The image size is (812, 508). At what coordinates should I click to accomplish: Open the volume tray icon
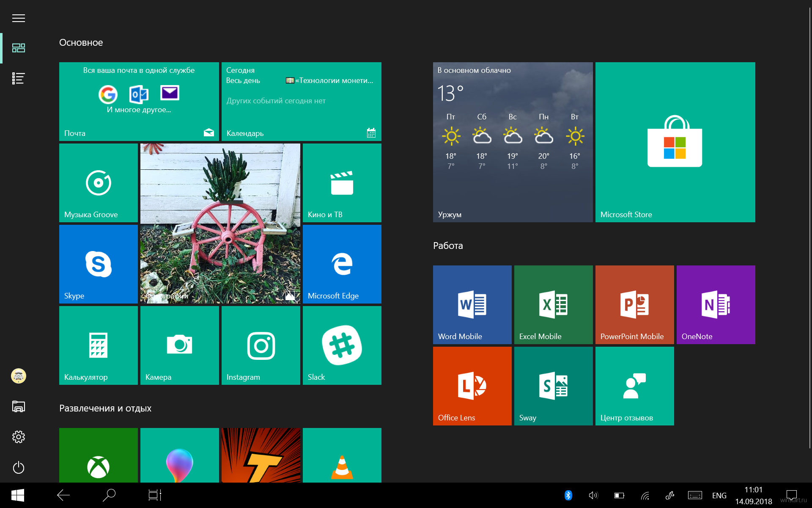594,495
